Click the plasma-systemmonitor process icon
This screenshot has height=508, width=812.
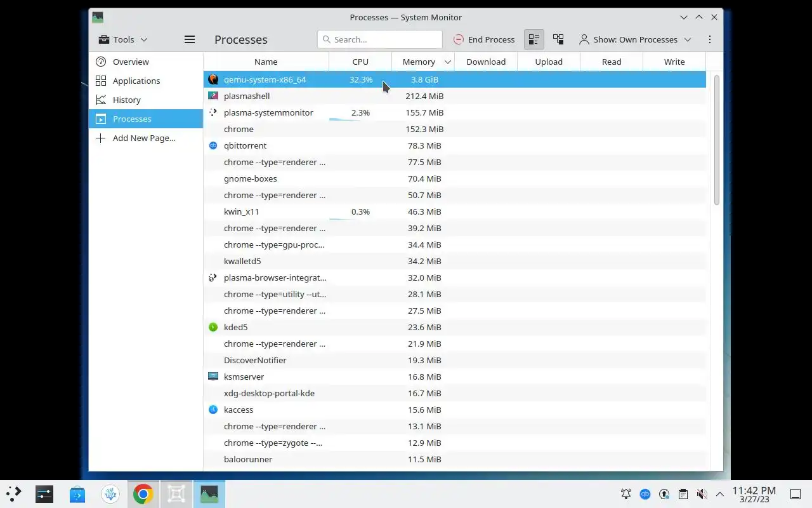(x=213, y=112)
